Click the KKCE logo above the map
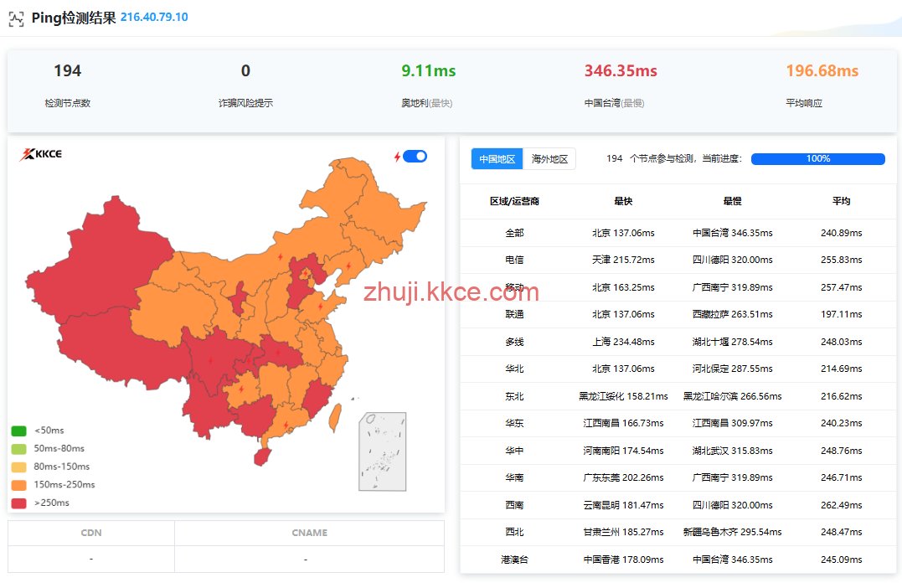The image size is (902, 588). (x=41, y=154)
